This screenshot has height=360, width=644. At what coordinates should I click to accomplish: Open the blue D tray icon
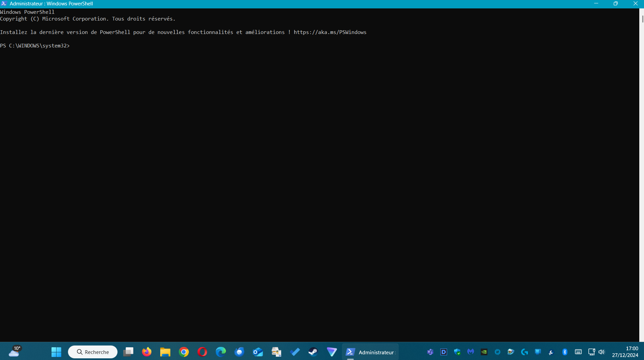444,352
